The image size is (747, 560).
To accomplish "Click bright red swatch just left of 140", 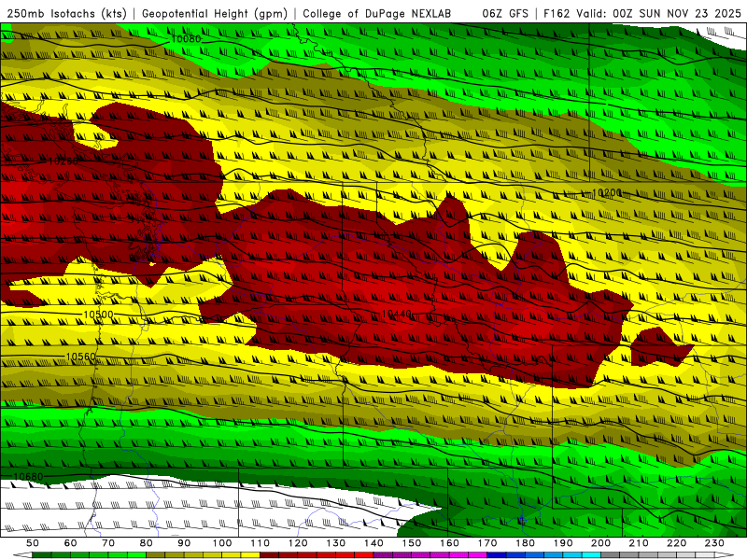I will [x=364, y=555].
